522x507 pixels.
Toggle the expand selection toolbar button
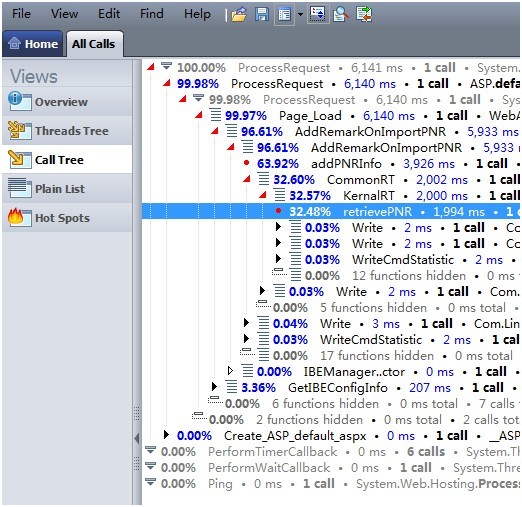[318, 14]
